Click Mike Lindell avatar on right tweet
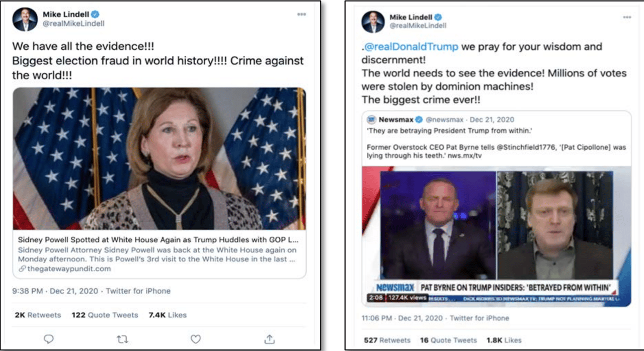Viewport: 644px width, 351px height. (x=373, y=21)
